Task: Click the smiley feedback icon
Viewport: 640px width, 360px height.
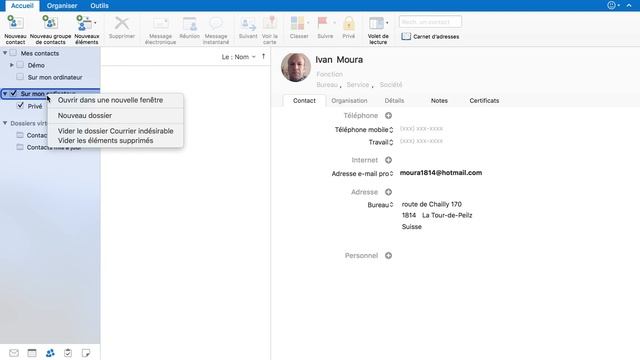Action: coord(611,5)
